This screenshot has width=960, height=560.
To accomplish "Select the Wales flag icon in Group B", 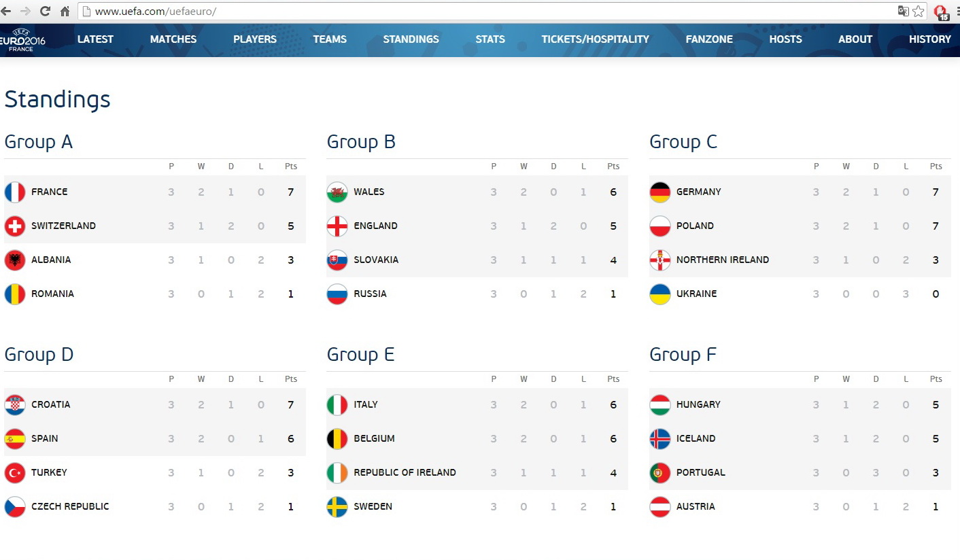I will (337, 192).
